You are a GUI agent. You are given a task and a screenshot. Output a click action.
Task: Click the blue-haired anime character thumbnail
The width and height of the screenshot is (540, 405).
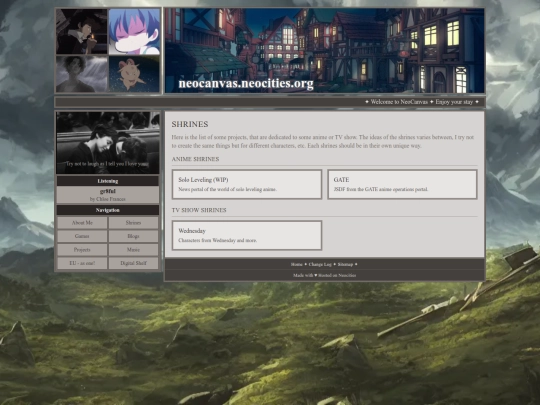[x=134, y=32]
